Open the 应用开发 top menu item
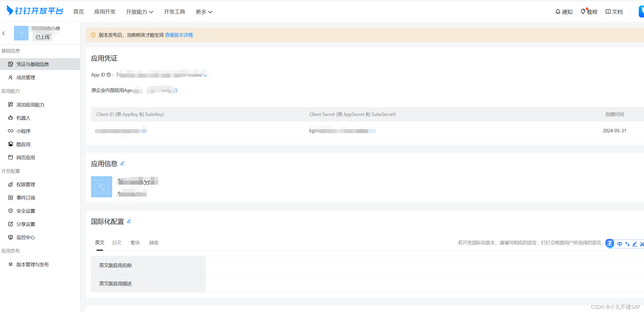 (x=105, y=12)
